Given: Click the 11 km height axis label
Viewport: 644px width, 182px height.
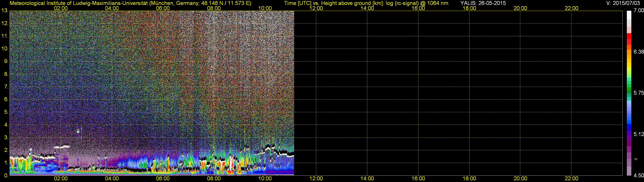Looking at the screenshot, I should click(x=5, y=36).
